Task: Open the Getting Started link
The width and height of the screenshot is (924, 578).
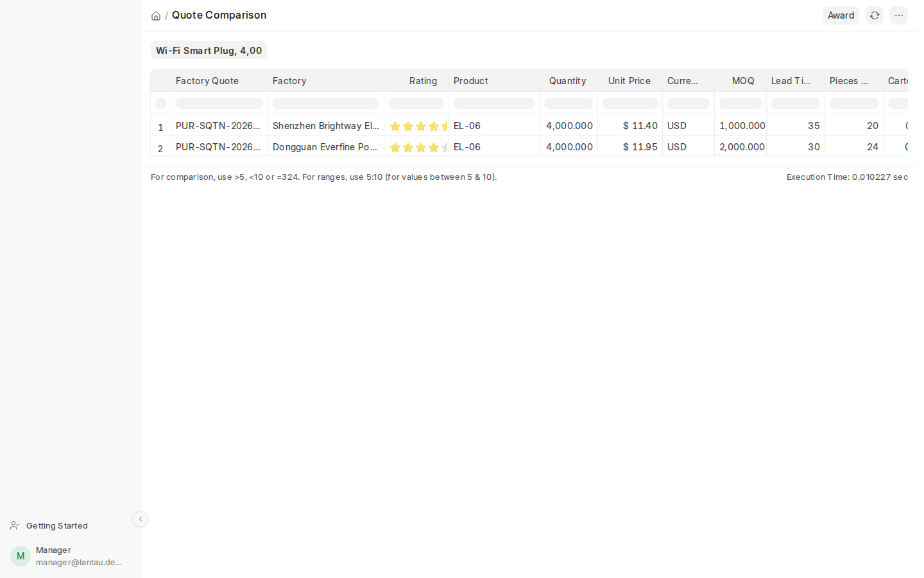Action: 57,525
